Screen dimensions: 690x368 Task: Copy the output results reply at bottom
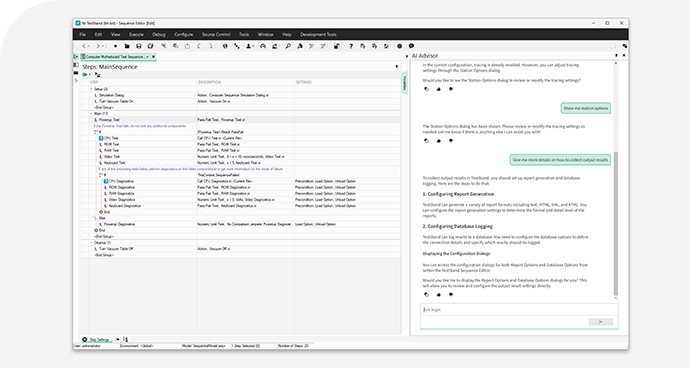click(x=426, y=294)
